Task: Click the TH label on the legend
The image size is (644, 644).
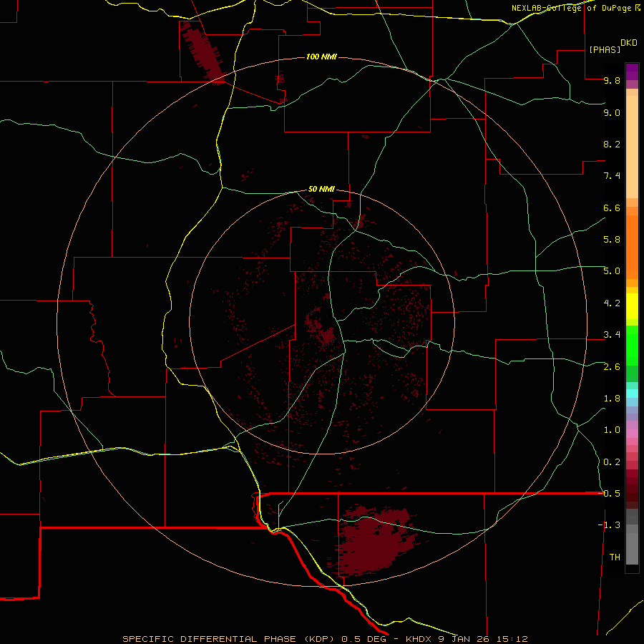Action: click(615, 557)
